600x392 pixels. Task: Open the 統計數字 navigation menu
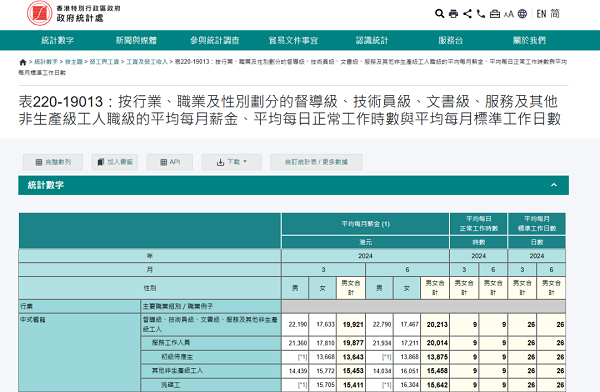coord(57,40)
